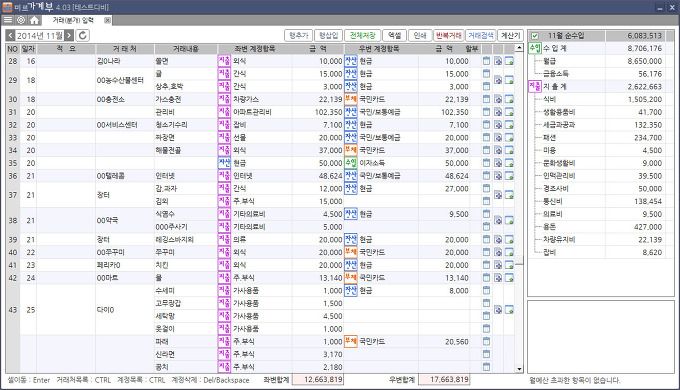
Task: Select 월급 in the summary tree
Action: [x=549, y=61]
